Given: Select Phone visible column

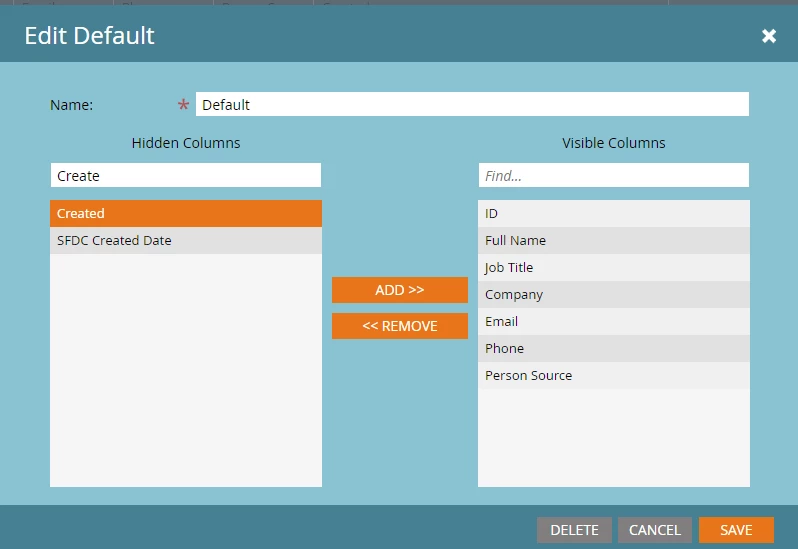Looking at the screenshot, I should [613, 348].
